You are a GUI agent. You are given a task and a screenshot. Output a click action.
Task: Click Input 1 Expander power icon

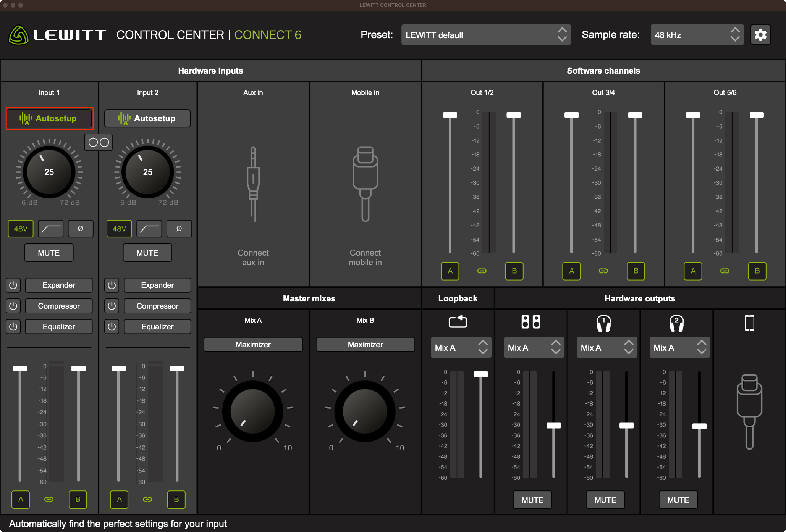coord(13,285)
